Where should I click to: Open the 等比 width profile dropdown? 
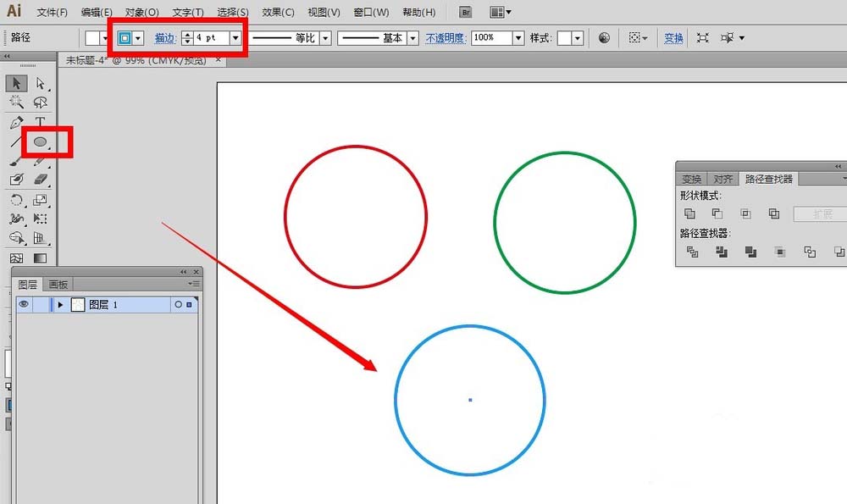[x=326, y=38]
